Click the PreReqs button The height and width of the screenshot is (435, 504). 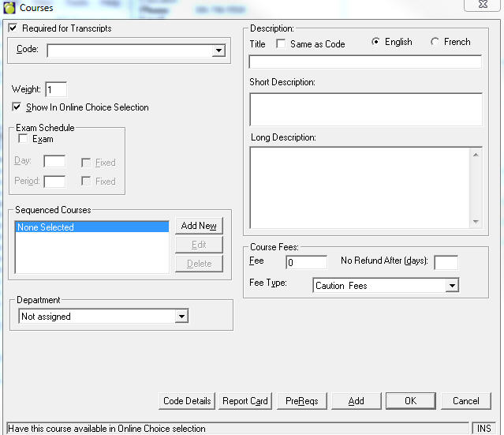302,401
